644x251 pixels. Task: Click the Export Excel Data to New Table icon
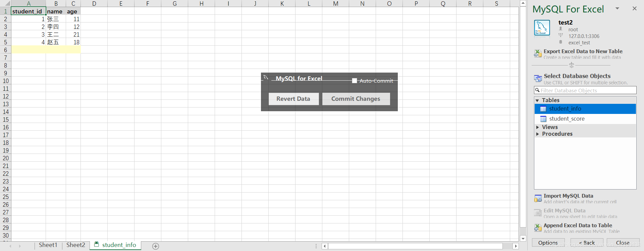click(x=538, y=53)
